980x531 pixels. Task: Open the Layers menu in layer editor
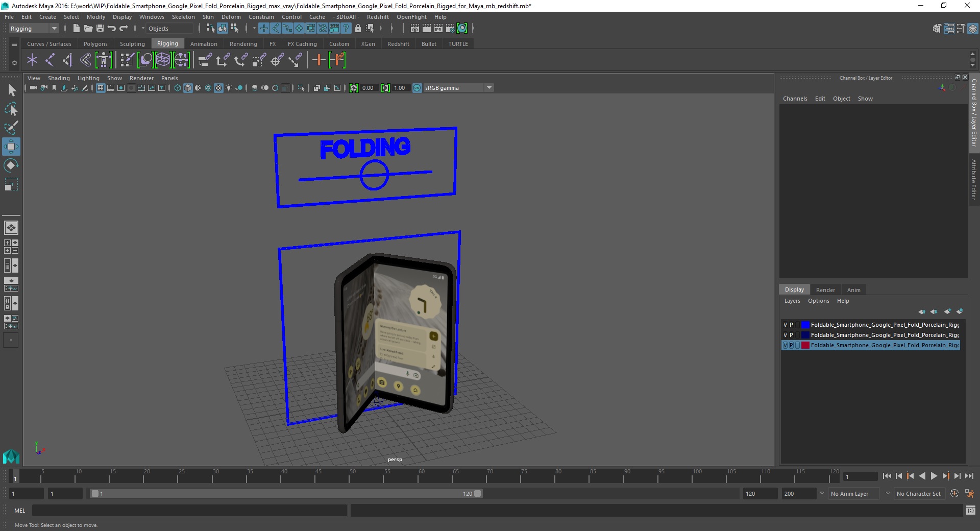click(792, 301)
